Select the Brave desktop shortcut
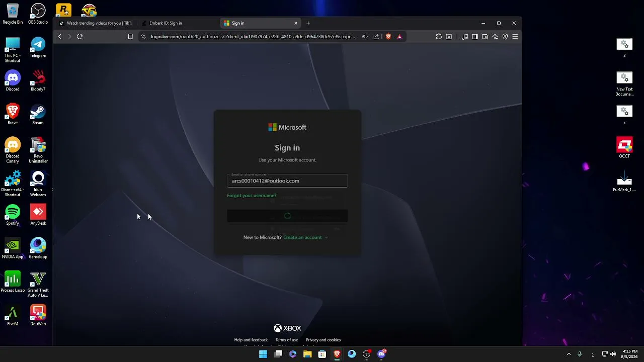Viewport: 644px width, 362px height. pyautogui.click(x=13, y=115)
